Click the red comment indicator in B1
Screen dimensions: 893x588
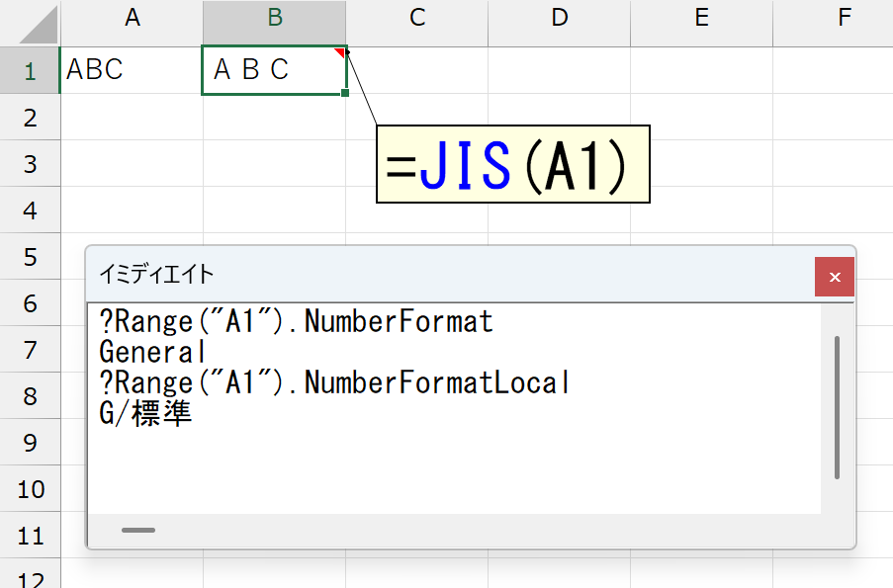[339, 52]
